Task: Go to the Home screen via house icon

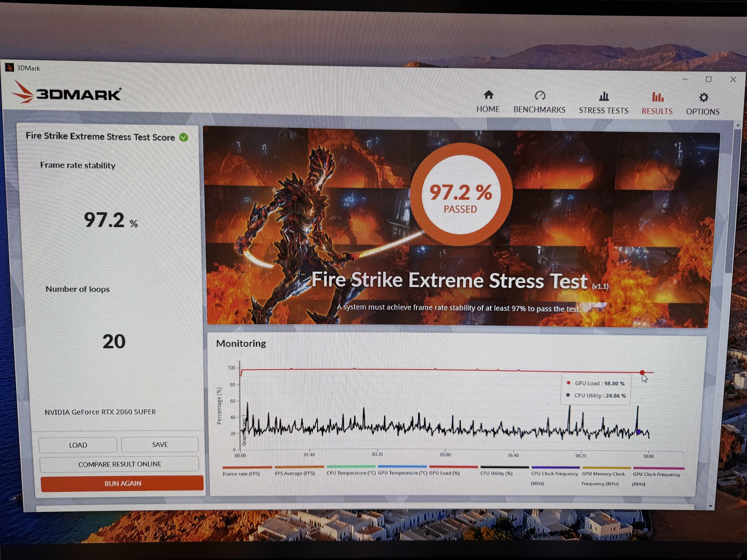Action: (x=488, y=95)
